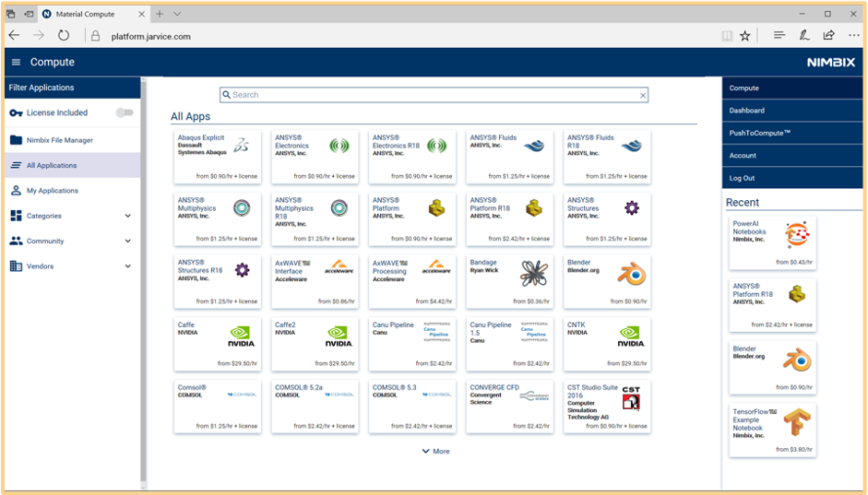Image resolution: width=868 pixels, height=495 pixels.
Task: Click the ANSYS Platform yellow block icon
Action: click(x=437, y=208)
